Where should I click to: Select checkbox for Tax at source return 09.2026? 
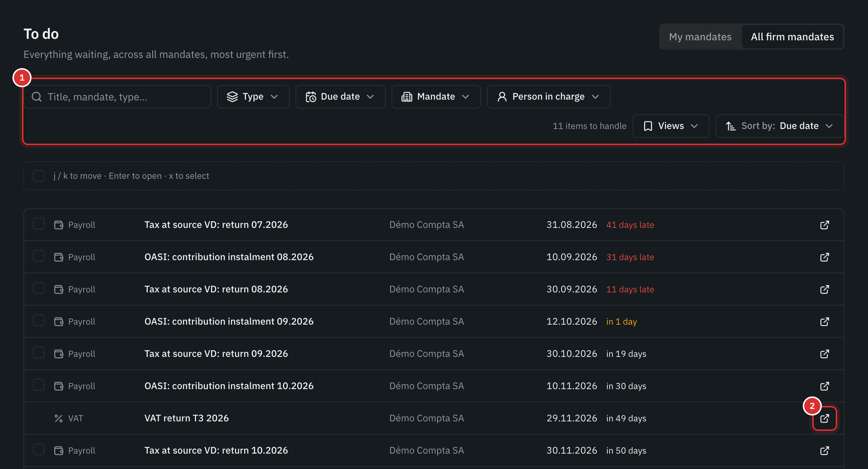click(x=39, y=352)
